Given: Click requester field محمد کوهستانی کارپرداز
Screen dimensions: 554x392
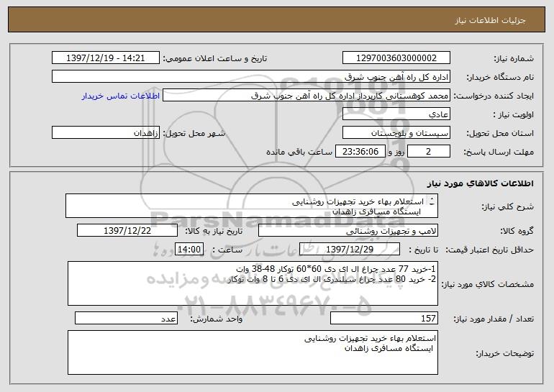Looking at the screenshot, I should click(306, 96).
